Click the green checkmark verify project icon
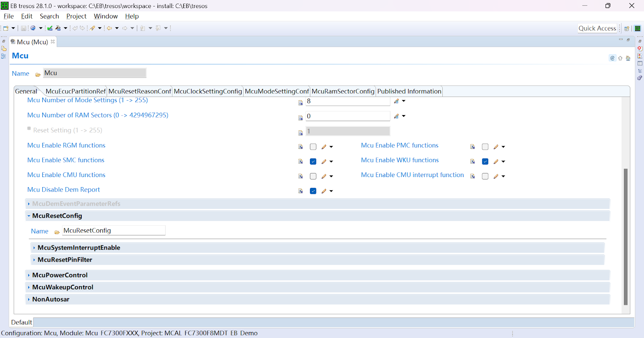The image size is (644, 338). (x=50, y=28)
